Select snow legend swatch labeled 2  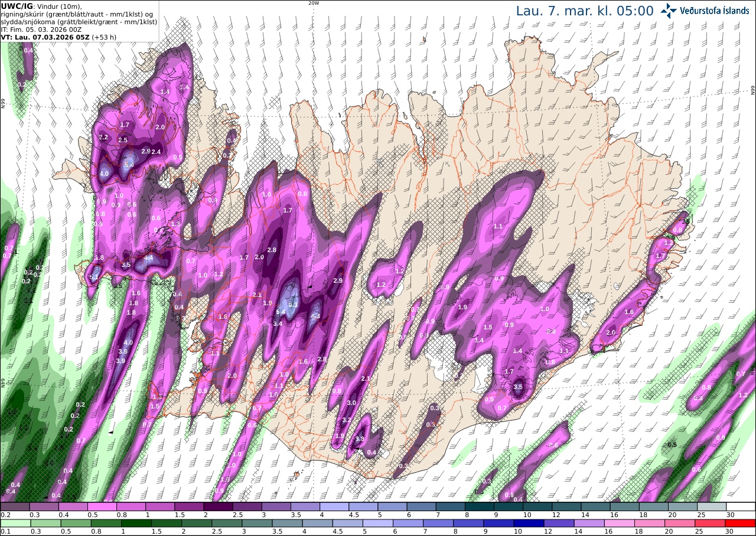[218, 506]
